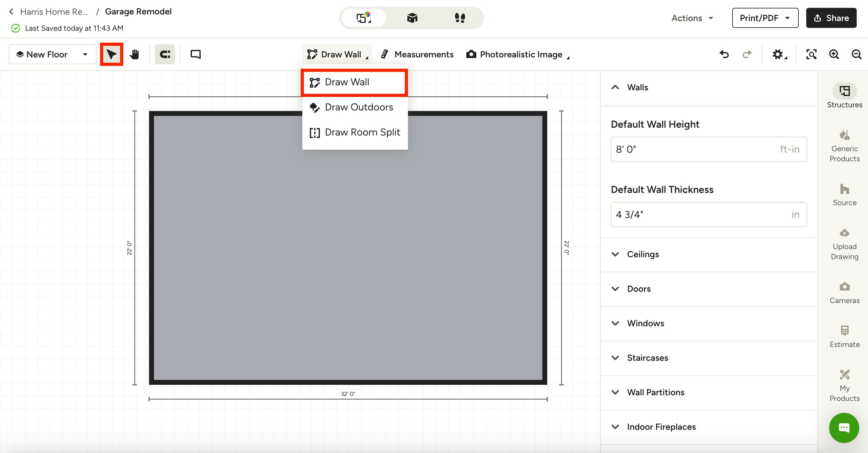Screen dimensions: 868x453
Task: Open the Cameras sidebar panel
Action: click(x=844, y=293)
